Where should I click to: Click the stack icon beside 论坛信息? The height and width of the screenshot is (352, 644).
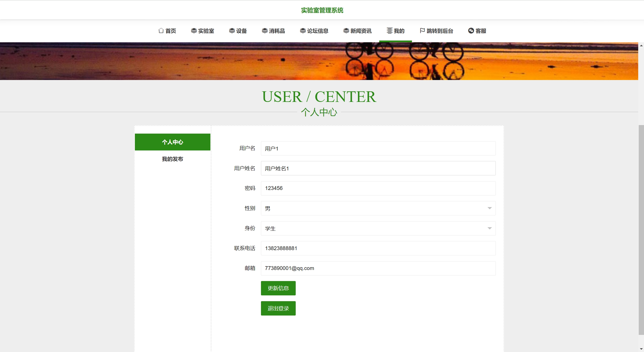(x=303, y=31)
